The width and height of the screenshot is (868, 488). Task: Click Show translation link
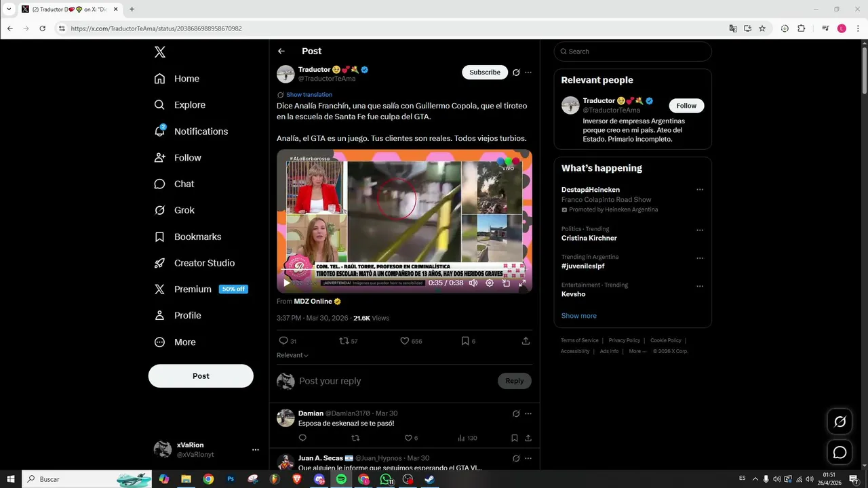[309, 95]
